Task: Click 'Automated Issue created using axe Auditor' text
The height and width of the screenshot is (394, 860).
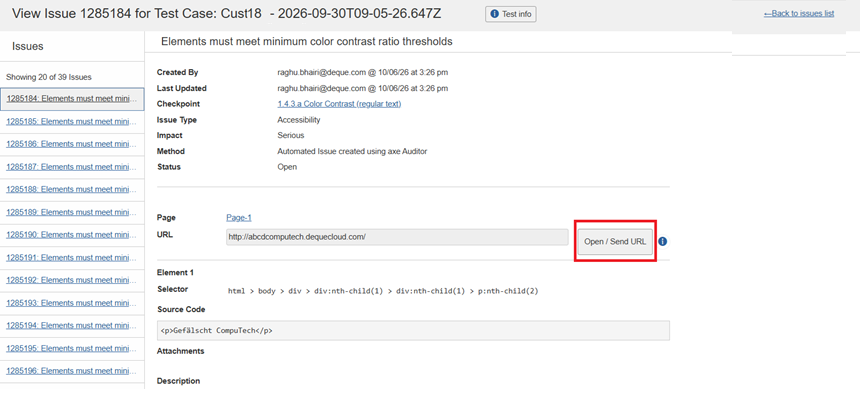Action: coord(352,151)
